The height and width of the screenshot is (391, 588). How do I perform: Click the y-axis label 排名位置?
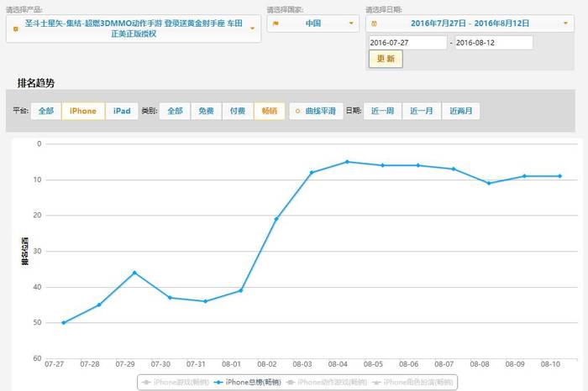click(x=24, y=251)
